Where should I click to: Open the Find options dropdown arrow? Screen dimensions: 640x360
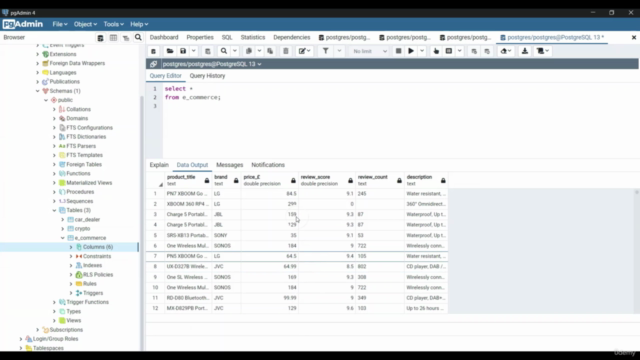tap(235, 51)
